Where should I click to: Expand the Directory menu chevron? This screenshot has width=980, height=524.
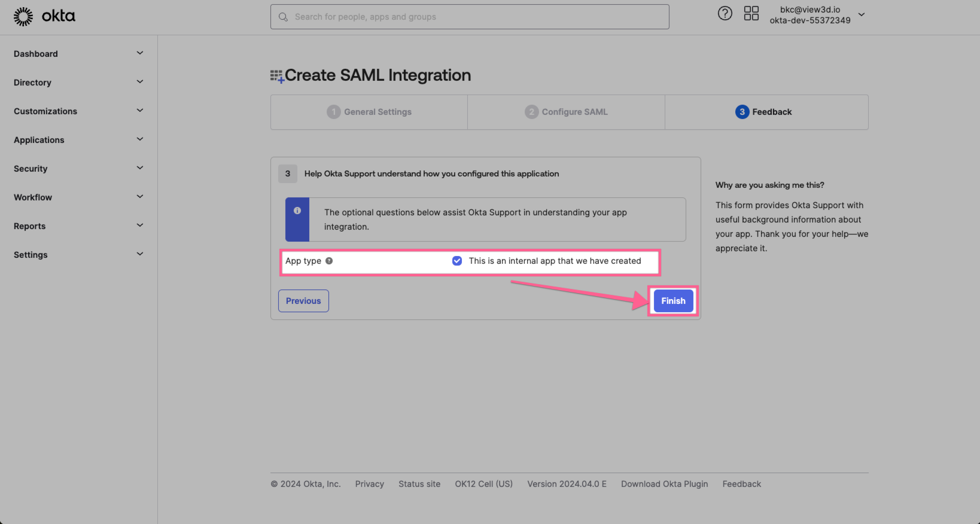click(140, 82)
